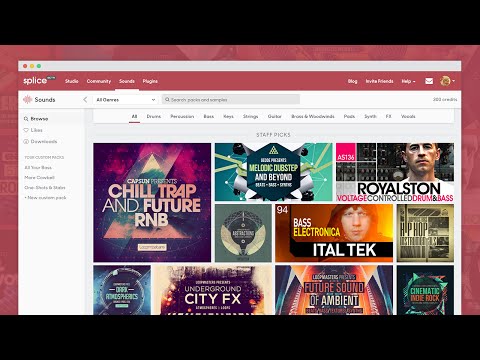Switch to the Bass tab
The image size is (480, 360).
(209, 116)
